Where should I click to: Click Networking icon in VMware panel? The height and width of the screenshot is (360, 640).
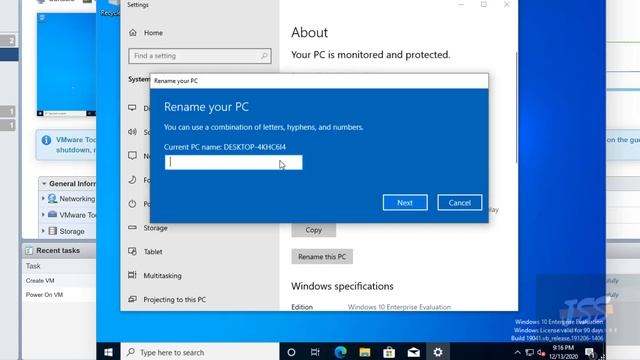click(52, 198)
